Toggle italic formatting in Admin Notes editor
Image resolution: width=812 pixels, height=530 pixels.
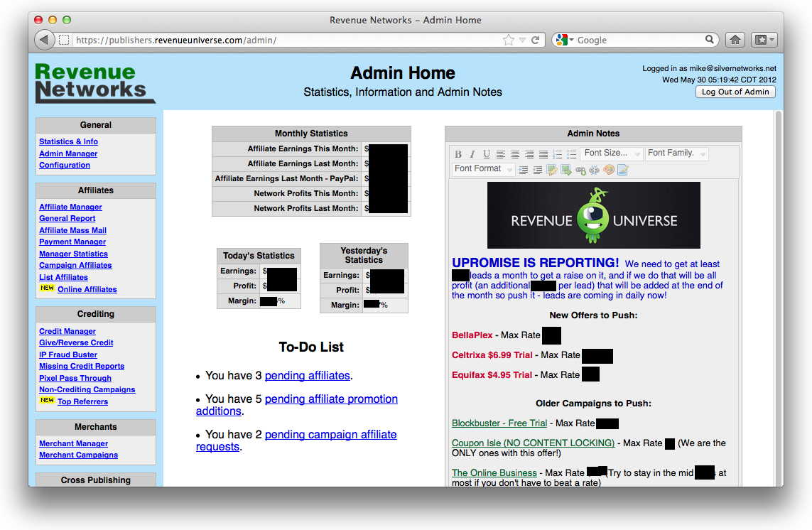tap(472, 154)
